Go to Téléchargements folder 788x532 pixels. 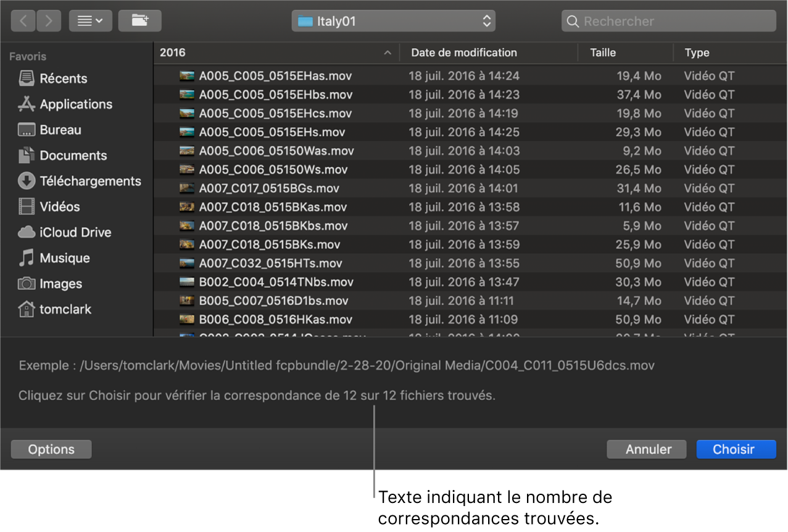[90, 181]
